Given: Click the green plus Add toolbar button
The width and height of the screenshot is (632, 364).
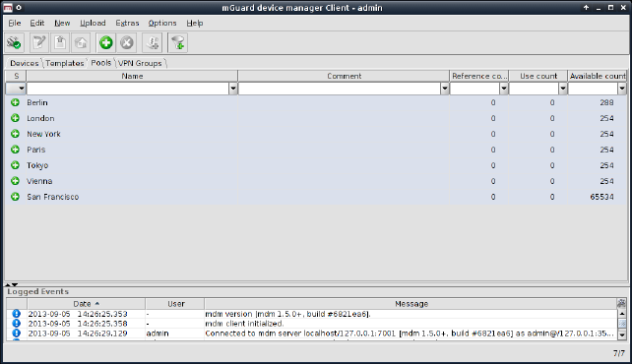Looking at the screenshot, I should [x=106, y=42].
